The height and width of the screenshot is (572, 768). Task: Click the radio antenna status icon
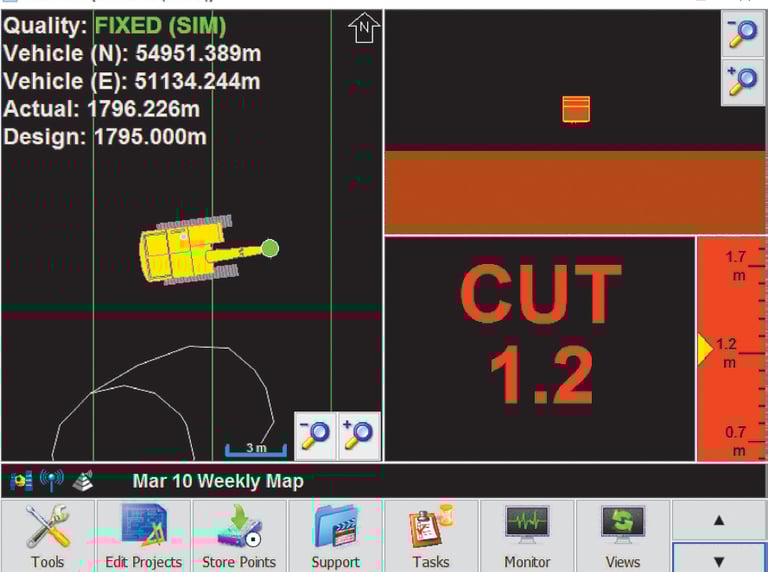[x=51, y=480]
